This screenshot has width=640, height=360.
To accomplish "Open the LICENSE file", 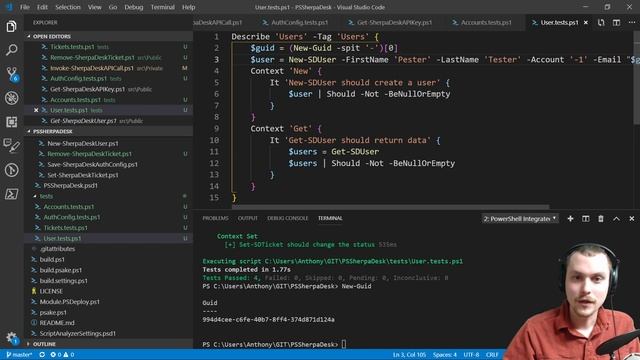I will pyautogui.click(x=109, y=291).
